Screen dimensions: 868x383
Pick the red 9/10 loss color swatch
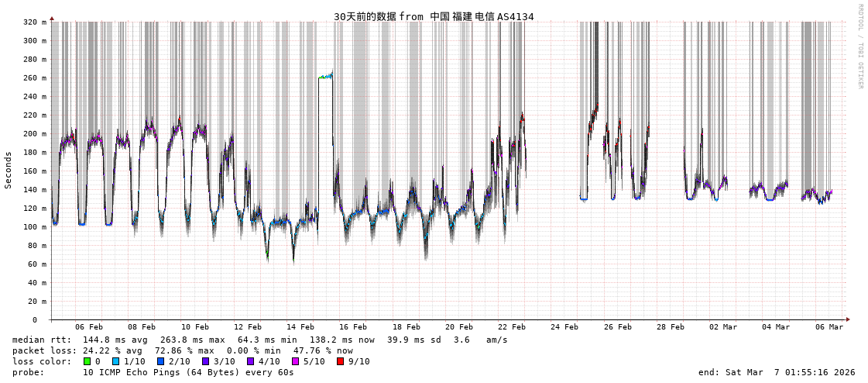tap(340, 361)
